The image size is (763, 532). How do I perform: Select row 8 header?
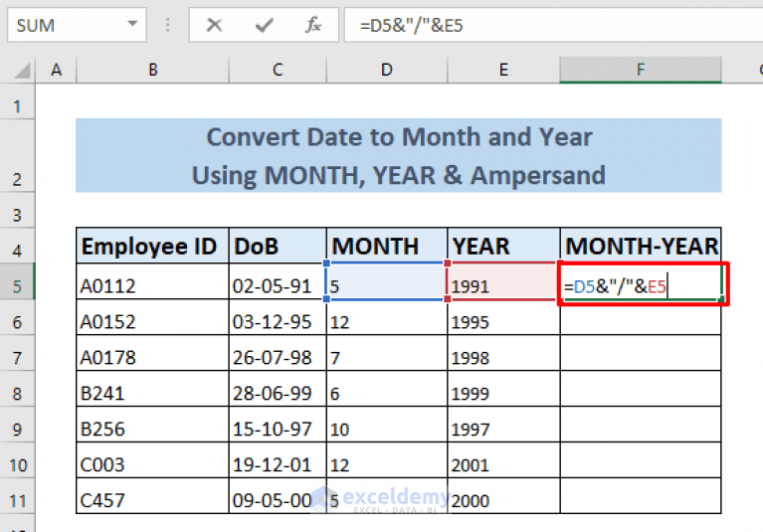(x=18, y=389)
